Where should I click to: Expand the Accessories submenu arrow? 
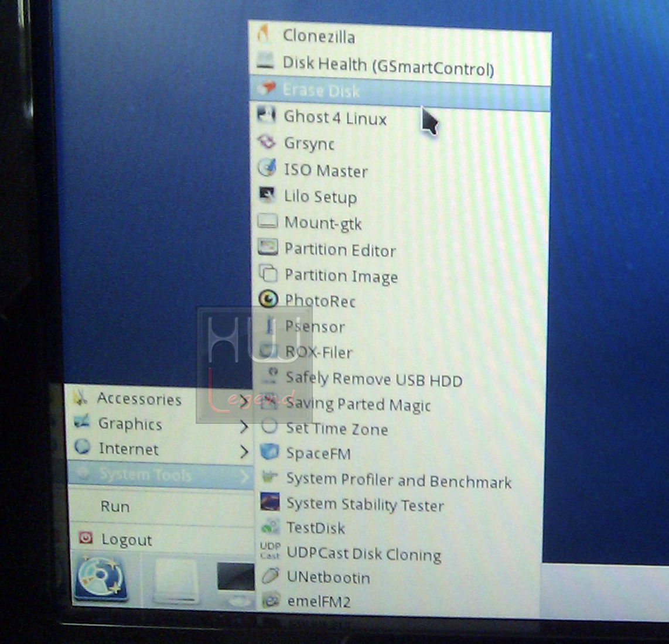point(244,401)
